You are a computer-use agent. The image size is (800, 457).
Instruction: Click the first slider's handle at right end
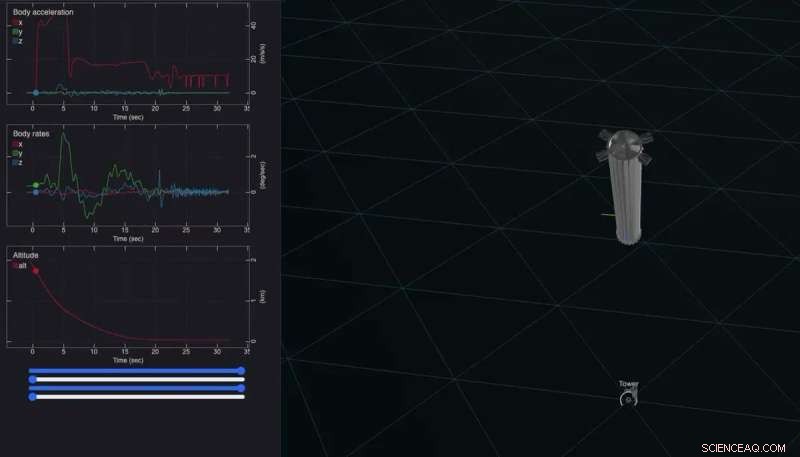pos(242,370)
